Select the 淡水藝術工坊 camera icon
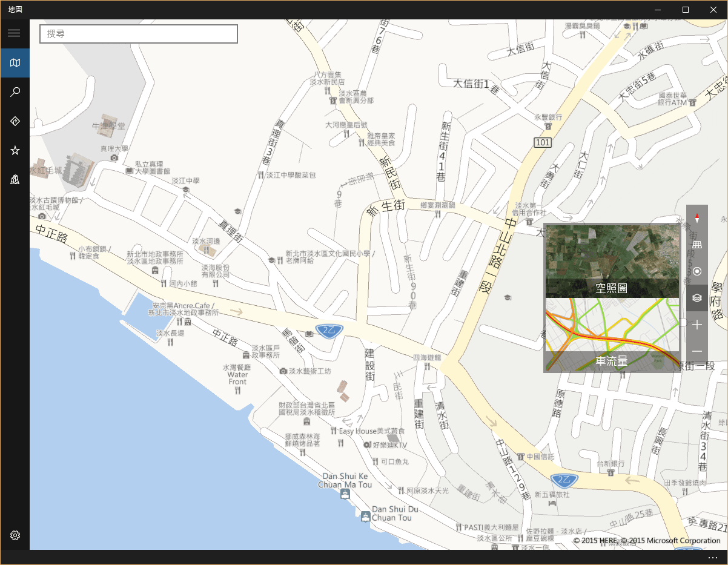The height and width of the screenshot is (565, 728). (283, 371)
